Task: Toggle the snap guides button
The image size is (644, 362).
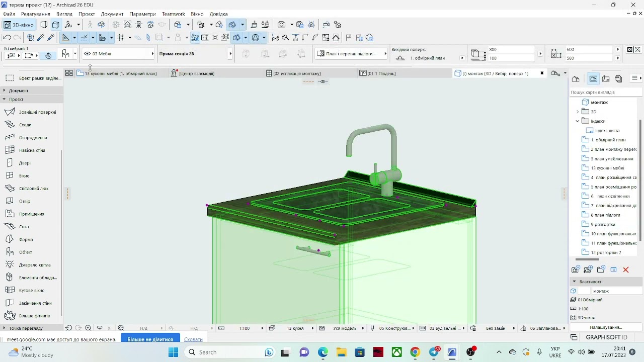Action: coord(84,38)
